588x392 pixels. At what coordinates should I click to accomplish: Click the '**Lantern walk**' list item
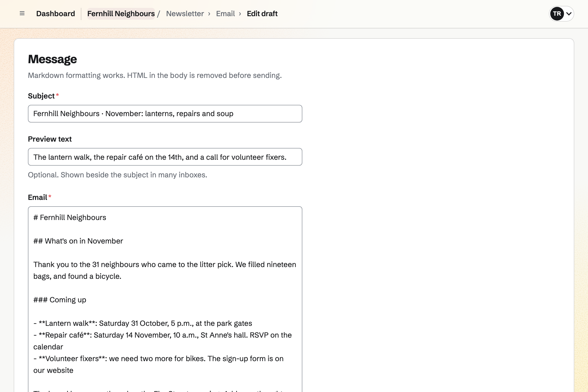pyautogui.click(x=143, y=323)
